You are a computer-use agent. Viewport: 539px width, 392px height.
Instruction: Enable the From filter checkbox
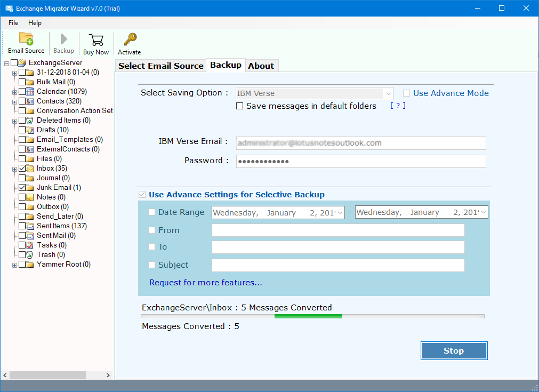click(151, 230)
